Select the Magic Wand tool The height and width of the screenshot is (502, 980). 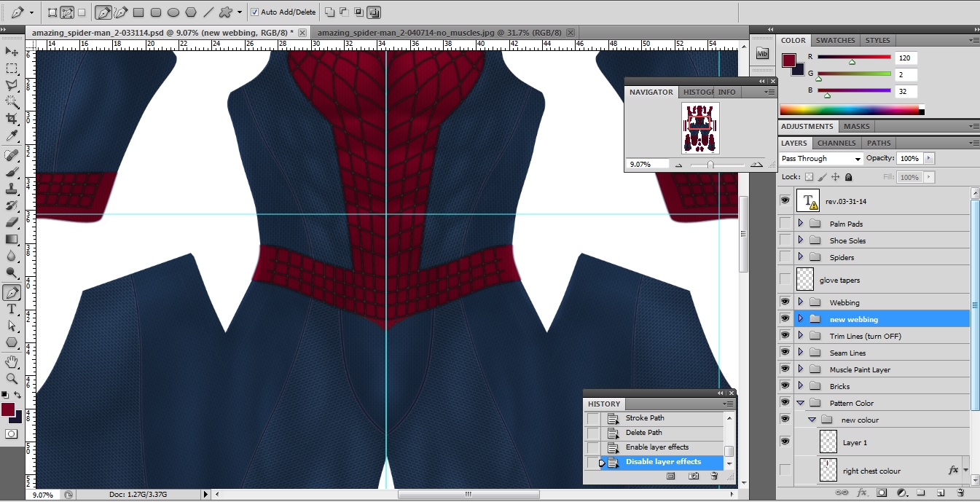click(x=12, y=102)
